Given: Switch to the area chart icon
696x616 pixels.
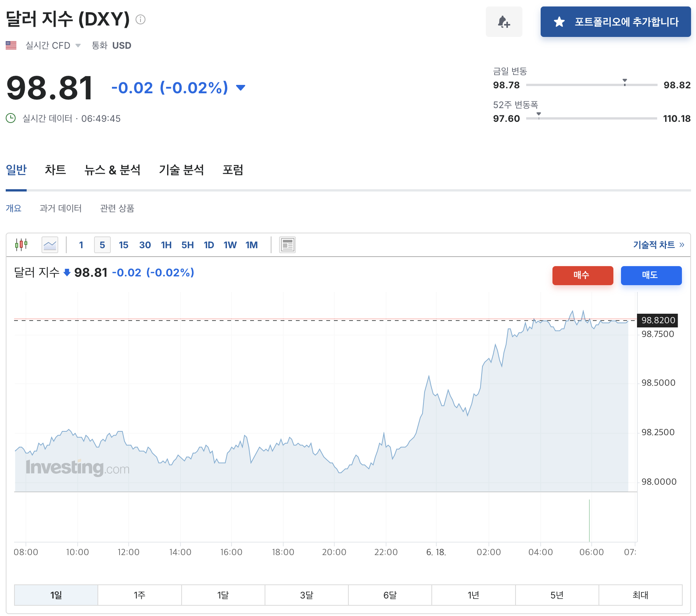Looking at the screenshot, I should [50, 245].
